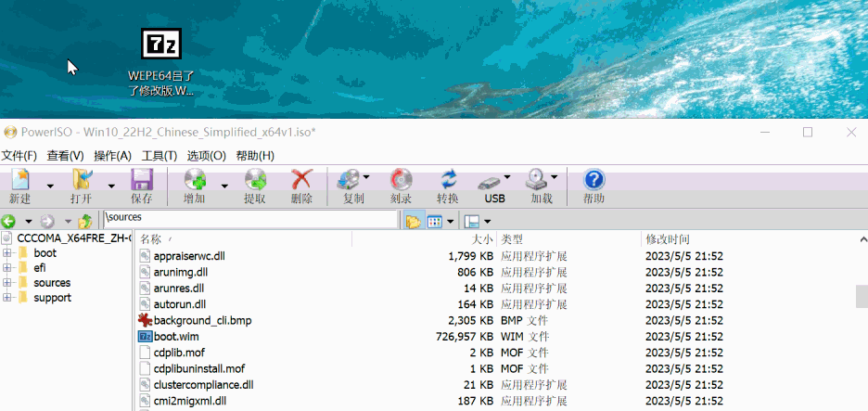Expand the support folder tree node
This screenshot has width=868, height=411.
6,298
